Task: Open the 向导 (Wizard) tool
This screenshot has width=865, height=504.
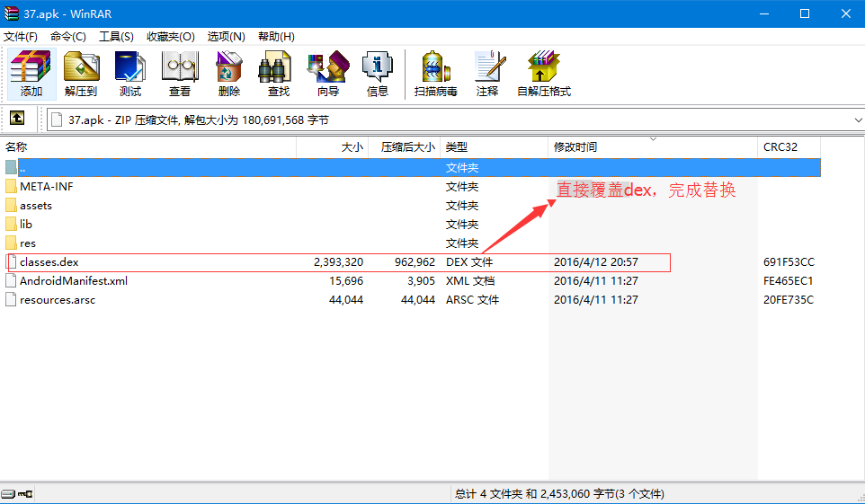Action: pos(328,74)
